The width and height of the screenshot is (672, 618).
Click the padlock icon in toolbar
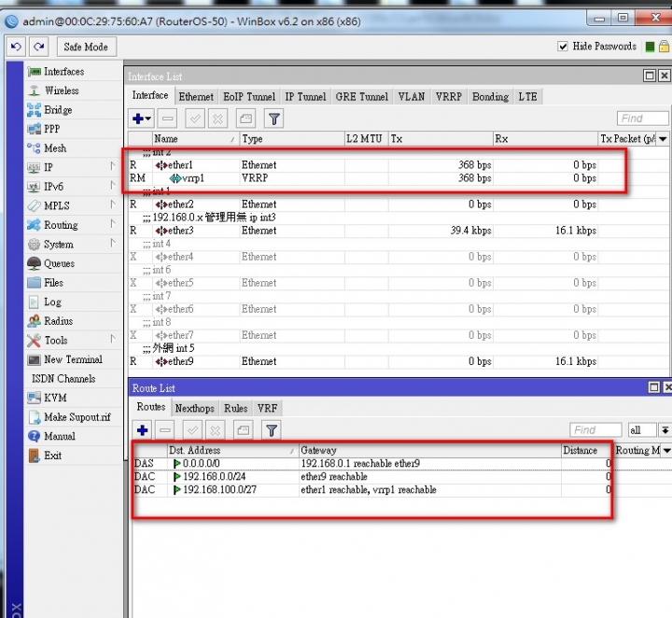click(x=664, y=47)
